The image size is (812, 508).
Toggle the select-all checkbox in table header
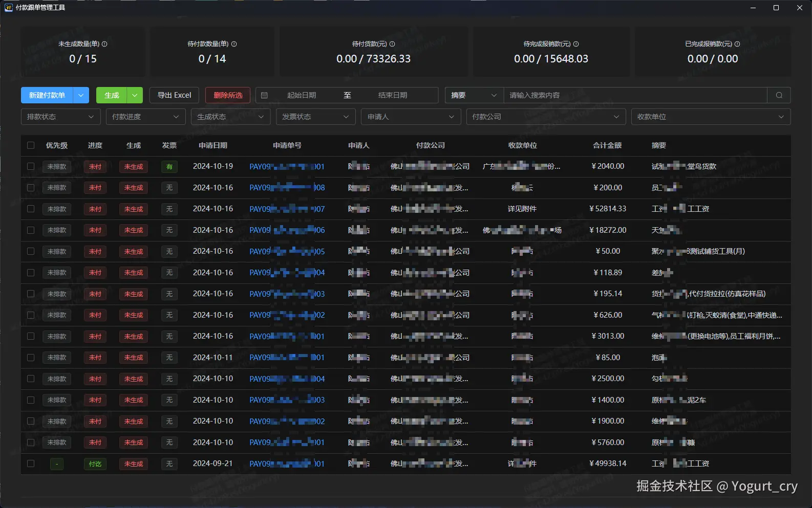pos(31,145)
